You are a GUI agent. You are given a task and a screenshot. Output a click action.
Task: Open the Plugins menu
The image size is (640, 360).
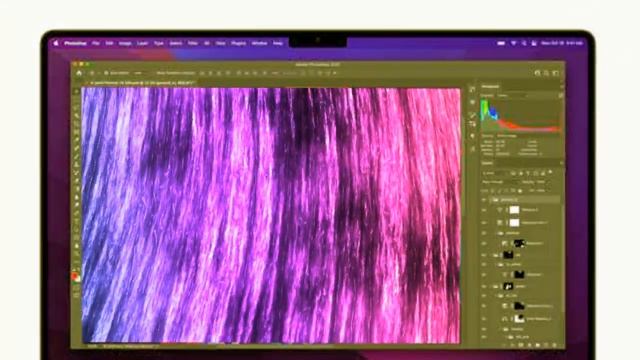tap(239, 43)
